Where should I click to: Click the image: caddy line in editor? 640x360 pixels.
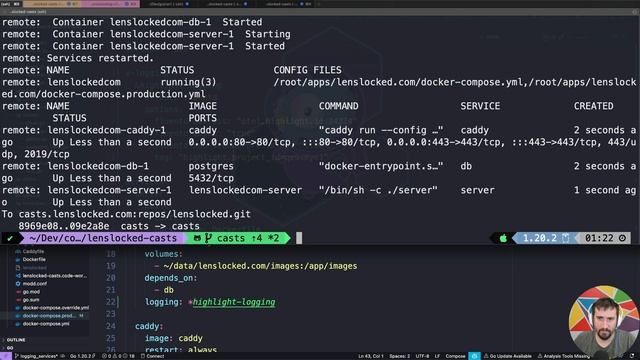click(x=173, y=338)
